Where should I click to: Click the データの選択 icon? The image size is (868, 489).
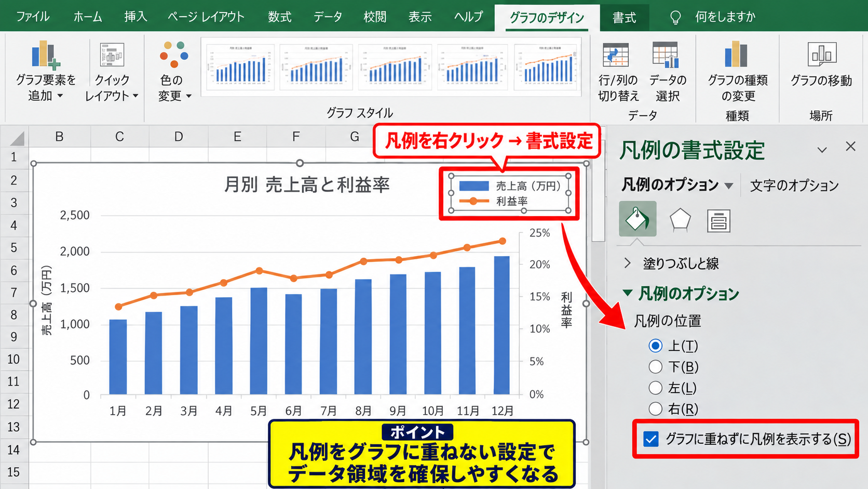pyautogui.click(x=666, y=55)
